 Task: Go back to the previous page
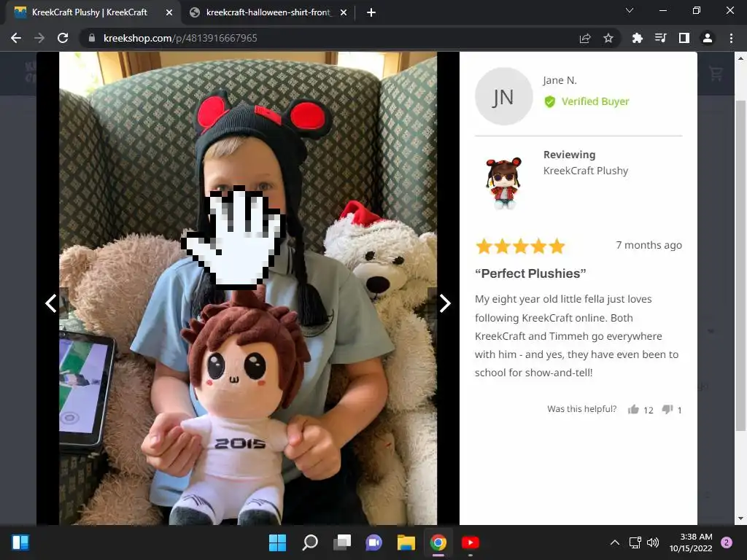tap(16, 38)
